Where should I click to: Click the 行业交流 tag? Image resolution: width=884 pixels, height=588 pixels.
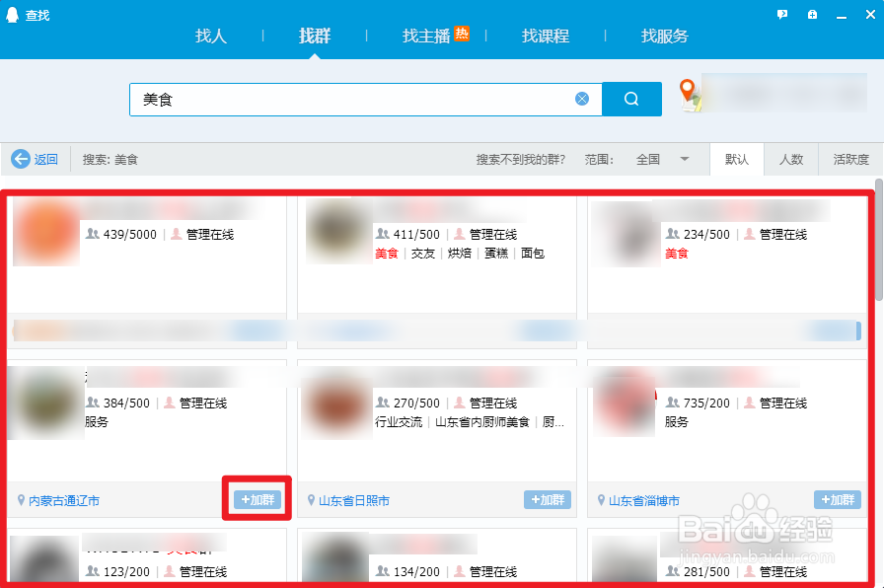[399, 421]
